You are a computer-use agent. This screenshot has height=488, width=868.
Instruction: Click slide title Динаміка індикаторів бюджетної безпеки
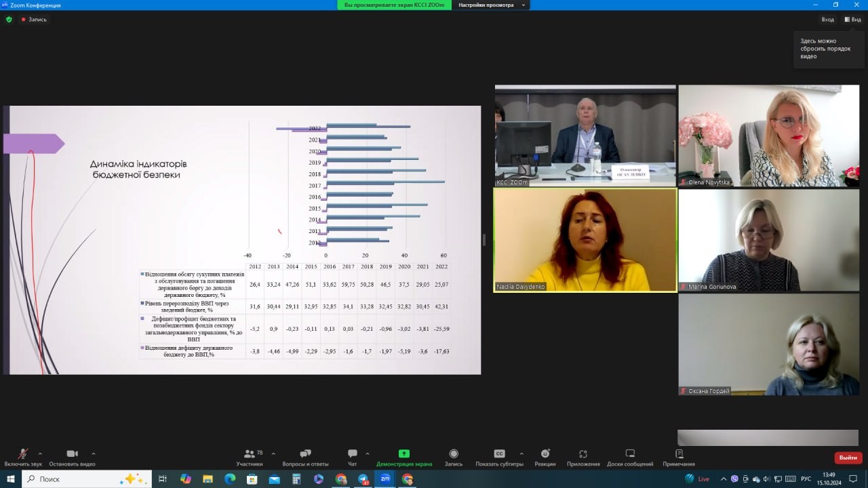point(138,169)
